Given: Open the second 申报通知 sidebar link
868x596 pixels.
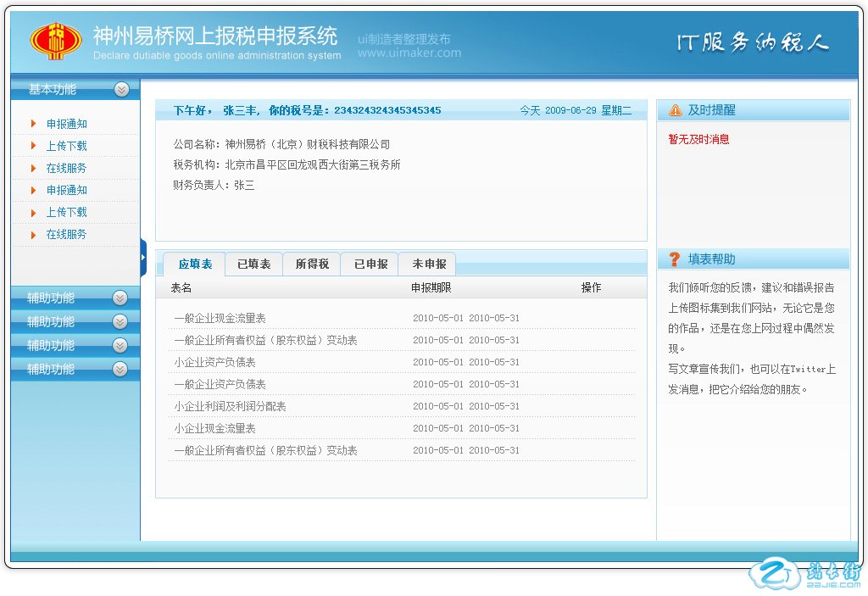Looking at the screenshot, I should point(66,190).
